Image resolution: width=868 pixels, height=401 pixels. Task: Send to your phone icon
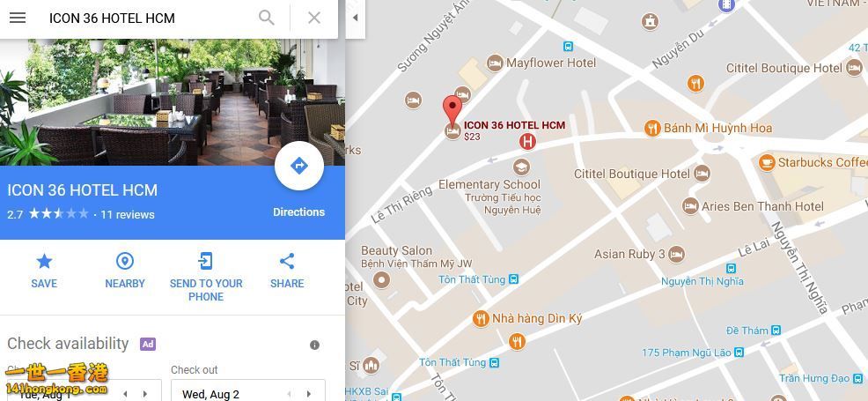206,261
